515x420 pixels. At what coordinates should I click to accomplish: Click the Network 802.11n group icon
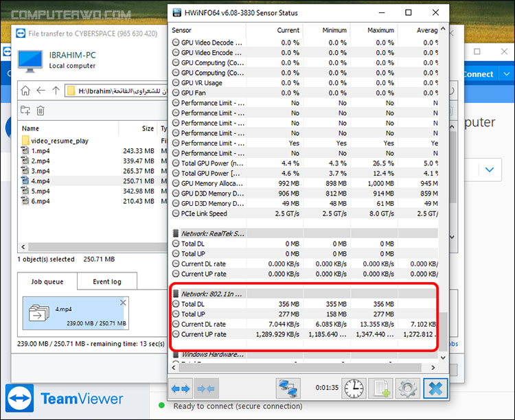tap(176, 294)
